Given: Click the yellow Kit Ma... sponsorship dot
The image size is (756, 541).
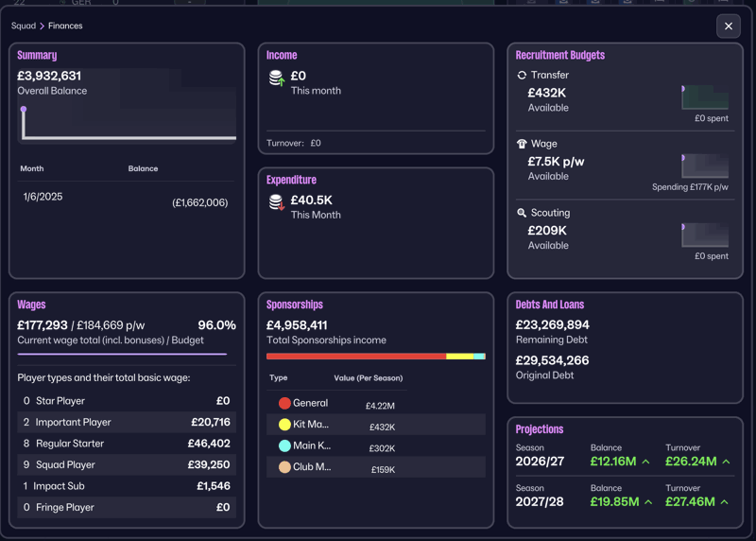Looking at the screenshot, I should [284, 425].
